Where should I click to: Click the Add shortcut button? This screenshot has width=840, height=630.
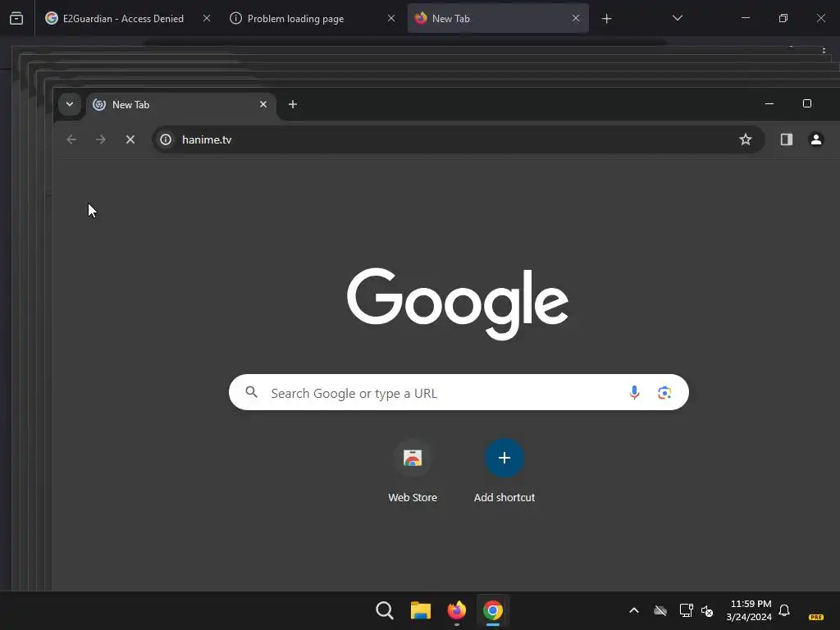(504, 472)
